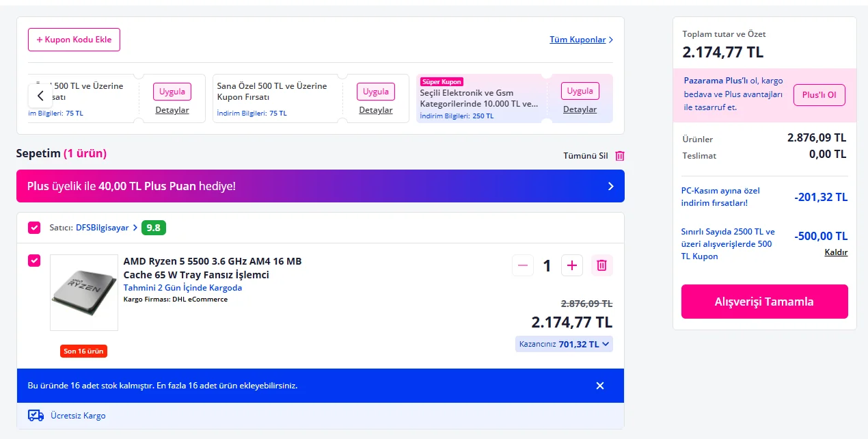
Task: Dismiss the blue stock warning banner
Action: [600, 386]
